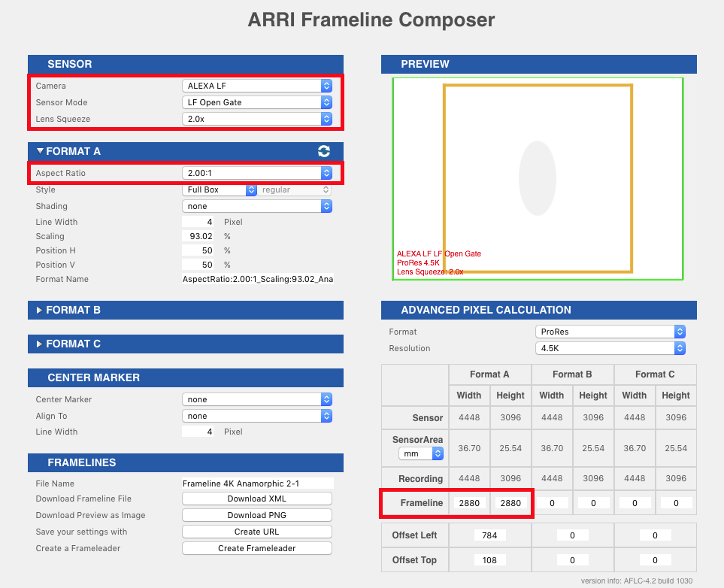The image size is (724, 588).
Task: Click the Format B Frameline Height field
Action: [593, 503]
